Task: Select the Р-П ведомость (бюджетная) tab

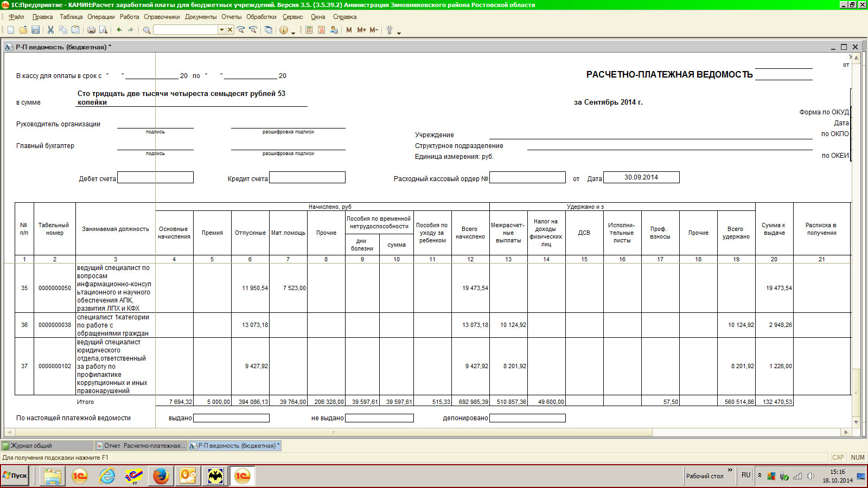Action: point(235,446)
